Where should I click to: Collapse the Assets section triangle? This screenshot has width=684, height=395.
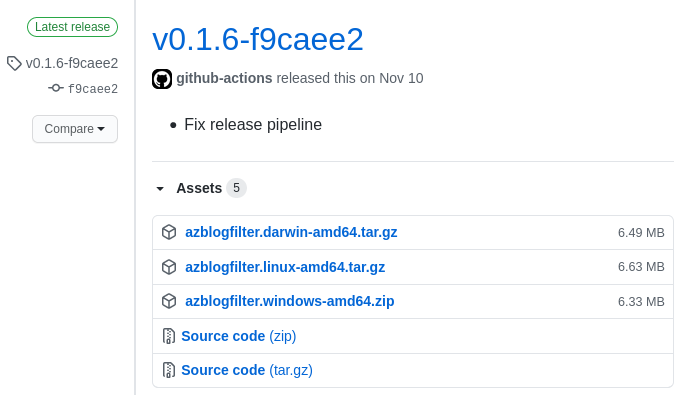pos(160,189)
